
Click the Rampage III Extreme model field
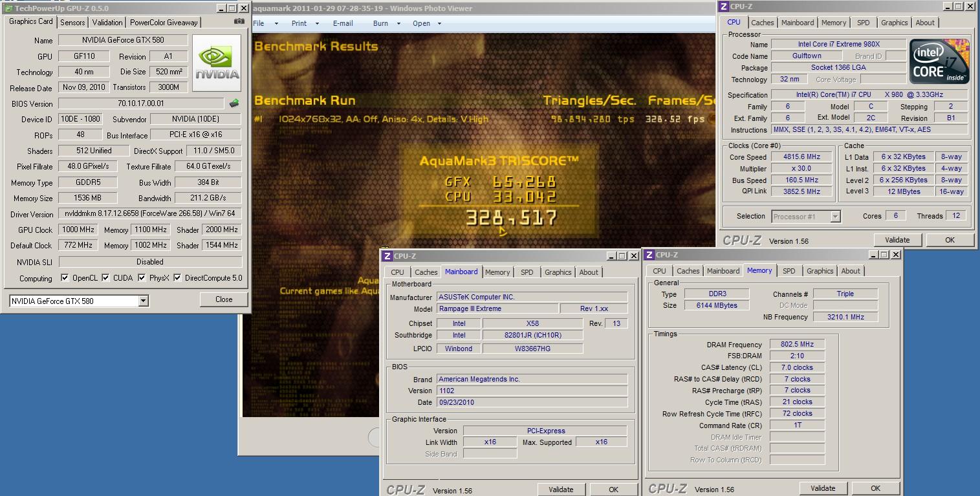tap(497, 309)
